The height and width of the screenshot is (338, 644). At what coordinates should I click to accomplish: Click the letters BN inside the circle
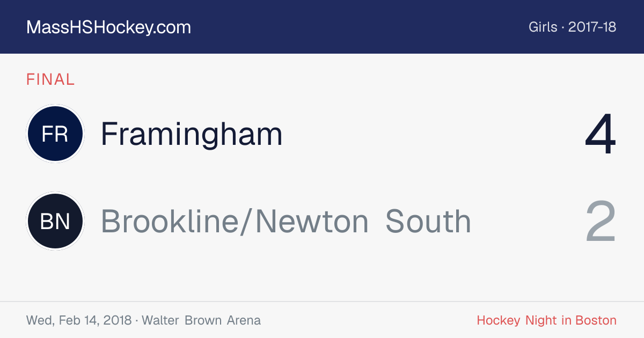click(x=55, y=221)
